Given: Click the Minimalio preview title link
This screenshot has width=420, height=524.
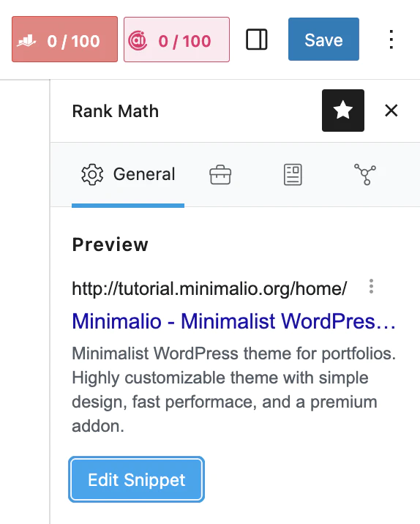Looking at the screenshot, I should [x=234, y=321].
